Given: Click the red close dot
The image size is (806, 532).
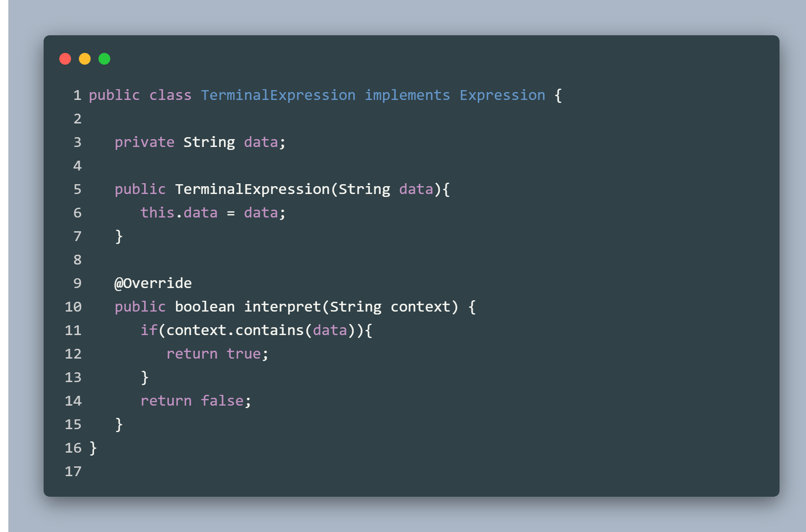Looking at the screenshot, I should pos(65,59).
